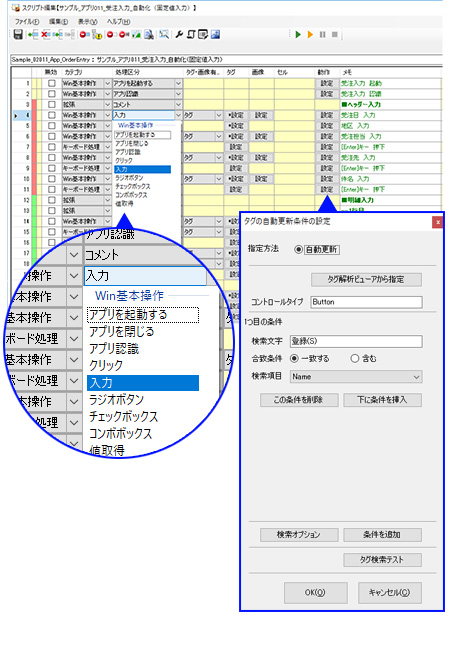The image size is (450, 650).
Task: Open the 処理区分 dropdown arrow in row 2
Action: pyautogui.click(x=179, y=94)
